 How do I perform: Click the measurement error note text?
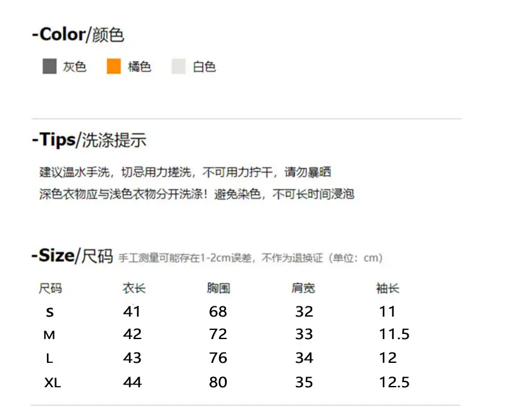pyautogui.click(x=251, y=258)
